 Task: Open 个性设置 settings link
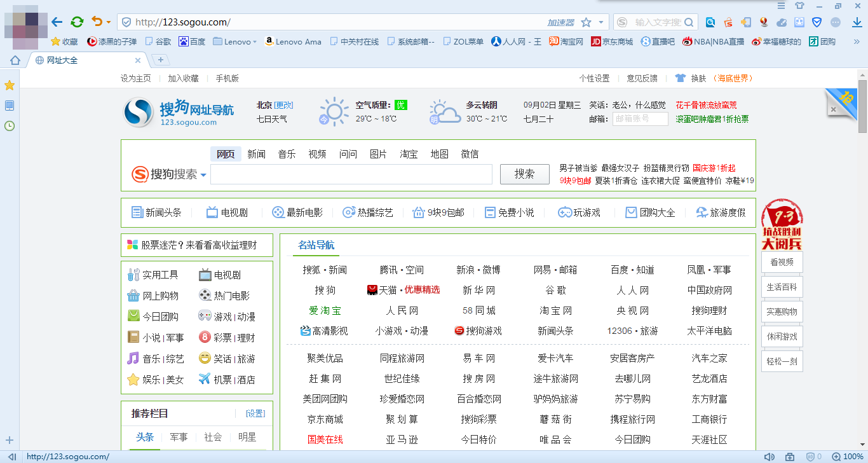[594, 78]
